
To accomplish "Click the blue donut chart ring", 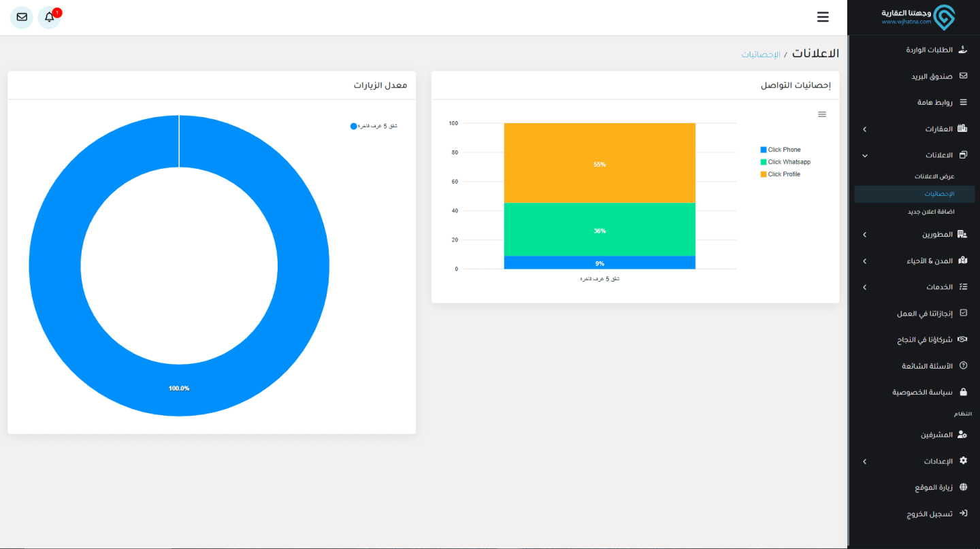I will tap(54, 265).
